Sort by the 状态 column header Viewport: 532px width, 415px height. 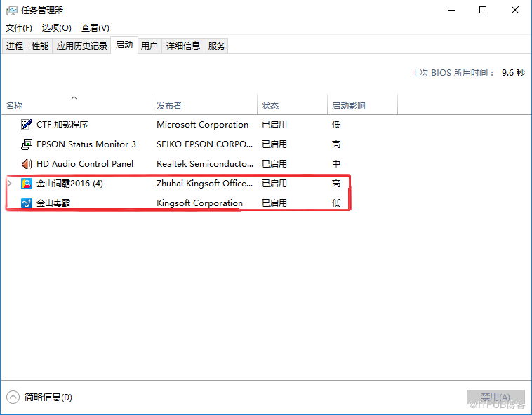click(292, 105)
